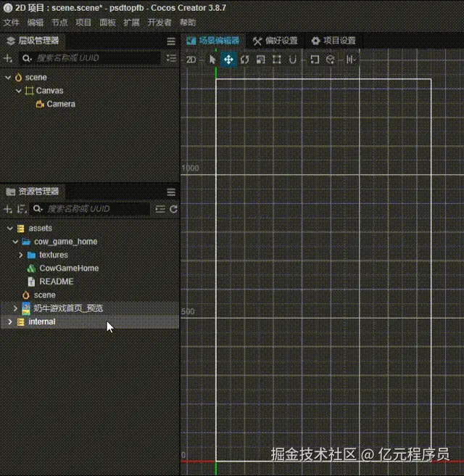Switch to the 偏好设置 tab
Viewport: 464px width, 476px height.
pyautogui.click(x=275, y=41)
